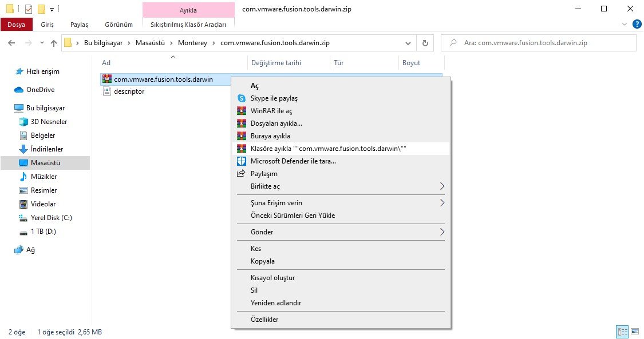Viewport: 644px width, 339px height.
Task: Select Kısayol oluştur in context menu
Action: [341, 278]
